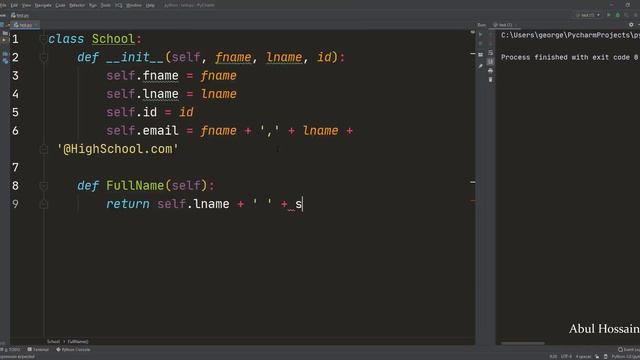Click the C:\Users\george path in console

tap(571, 36)
